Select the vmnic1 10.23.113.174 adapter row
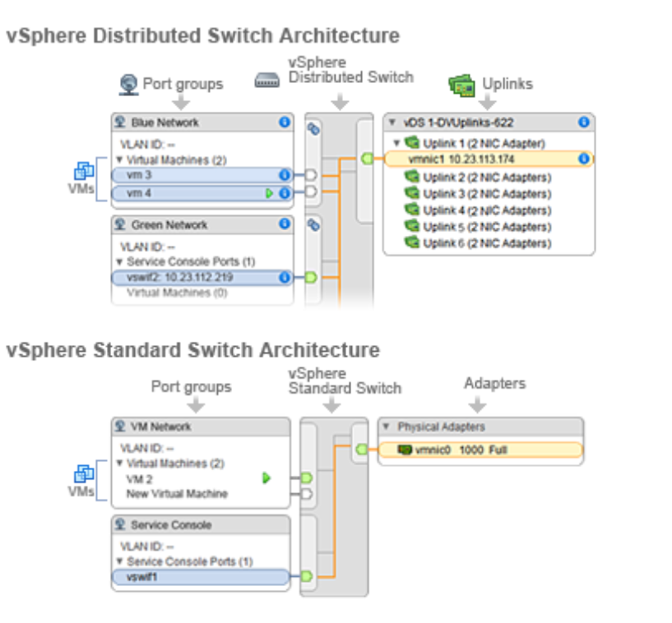The width and height of the screenshot is (672, 623). 489,159
